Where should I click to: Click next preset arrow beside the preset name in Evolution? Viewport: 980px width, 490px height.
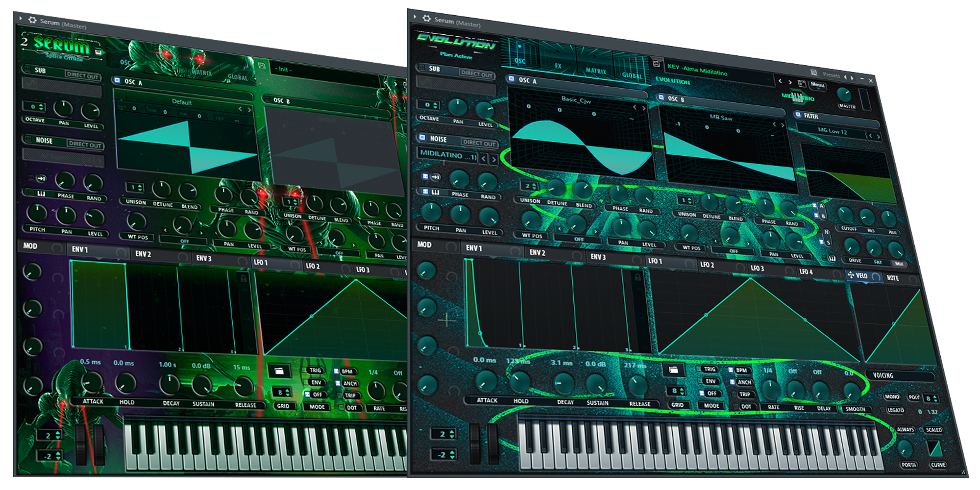pos(790,82)
